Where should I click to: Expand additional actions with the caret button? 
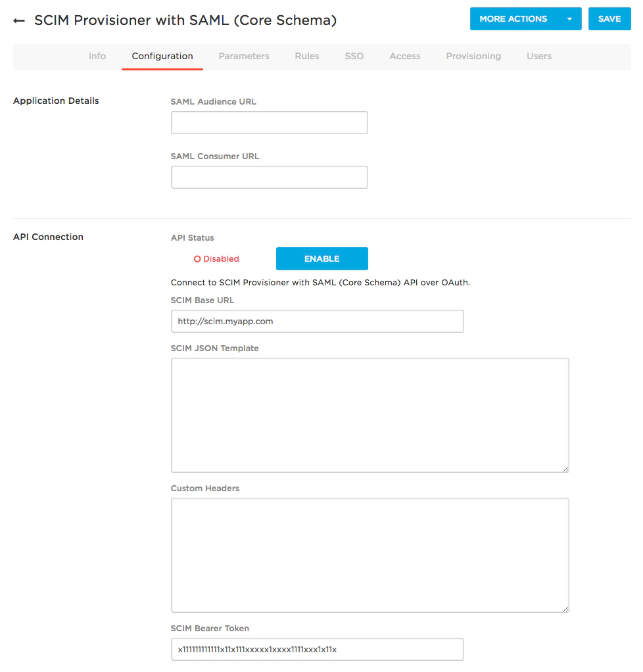(570, 19)
